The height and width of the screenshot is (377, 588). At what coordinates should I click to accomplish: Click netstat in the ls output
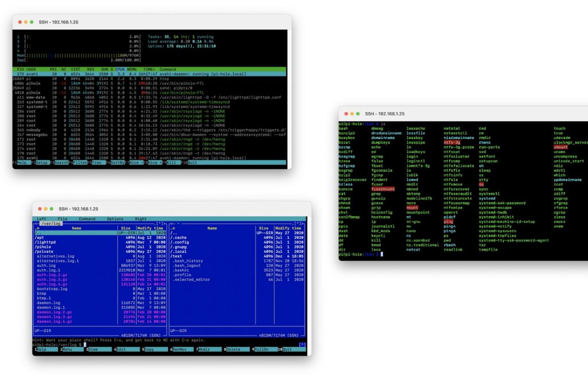click(x=452, y=128)
